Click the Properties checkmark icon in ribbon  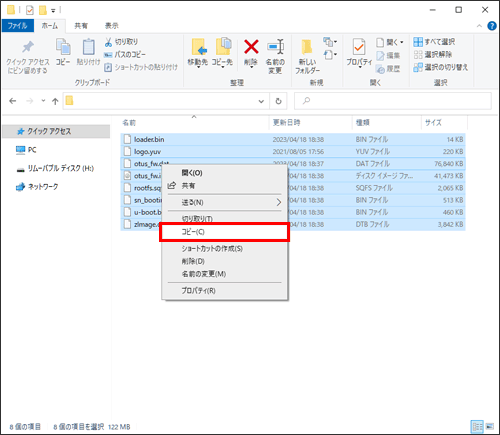click(x=359, y=47)
